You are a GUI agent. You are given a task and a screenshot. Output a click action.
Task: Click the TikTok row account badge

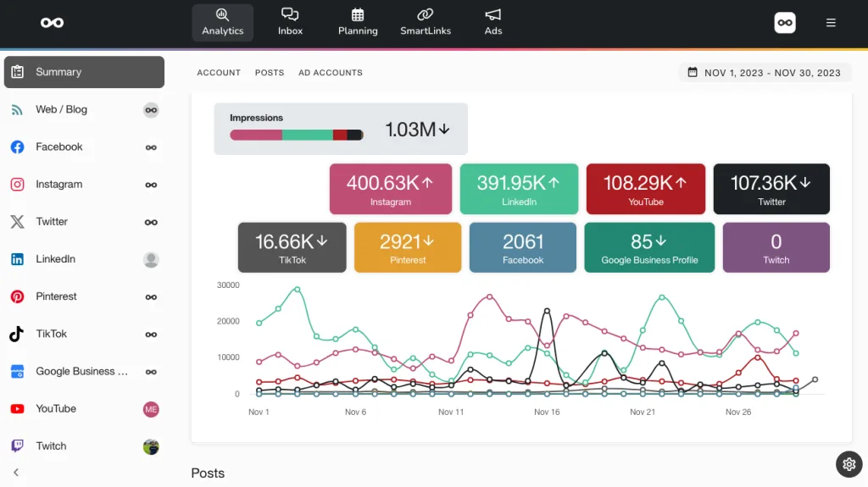coord(151,335)
